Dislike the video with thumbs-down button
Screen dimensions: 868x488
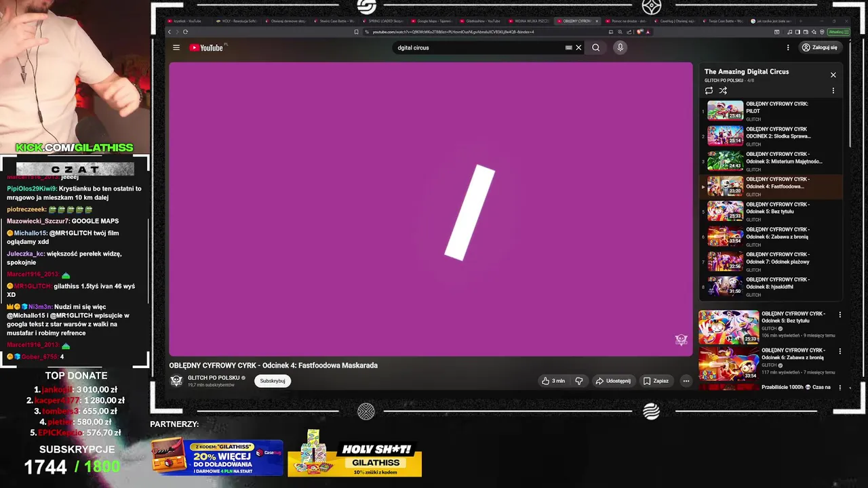click(579, 381)
